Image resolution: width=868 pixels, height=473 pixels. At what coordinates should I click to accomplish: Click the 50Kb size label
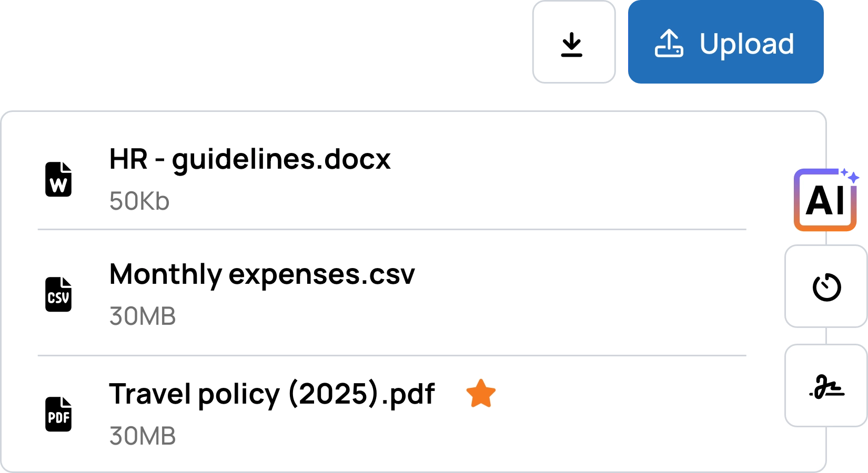tap(139, 201)
